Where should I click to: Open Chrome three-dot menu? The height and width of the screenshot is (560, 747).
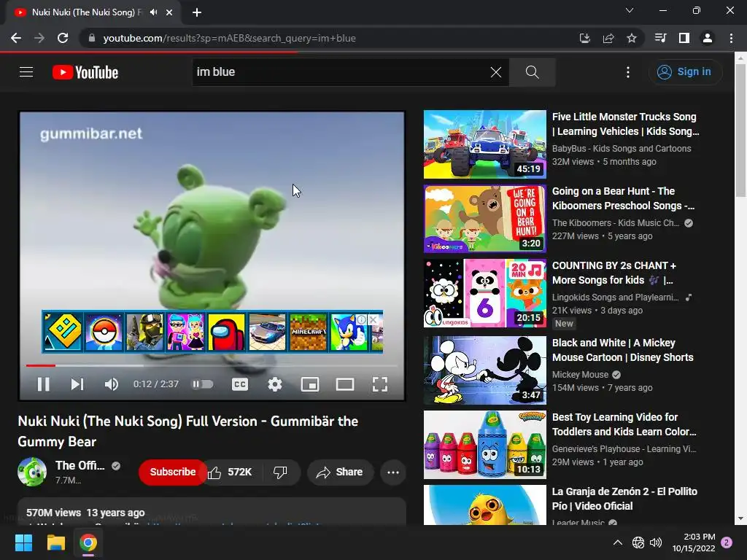pos(731,38)
